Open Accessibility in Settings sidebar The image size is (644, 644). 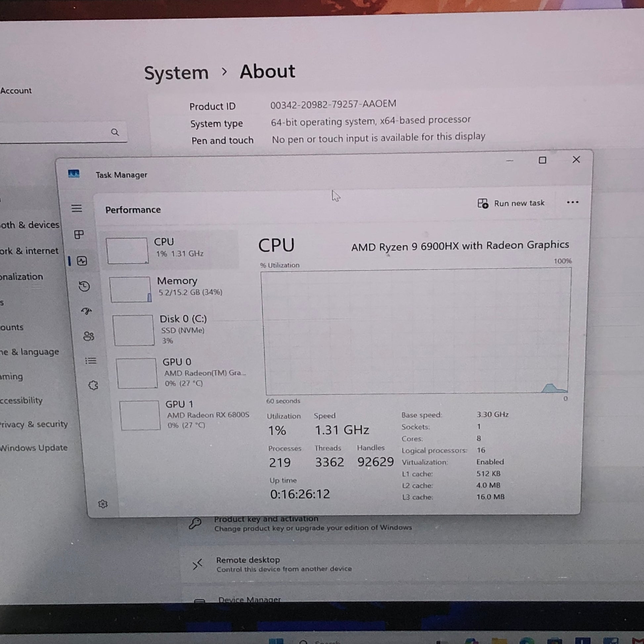point(21,400)
